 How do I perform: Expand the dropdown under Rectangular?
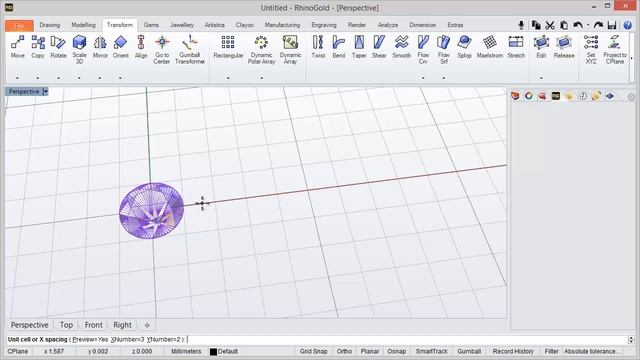tap(228, 78)
